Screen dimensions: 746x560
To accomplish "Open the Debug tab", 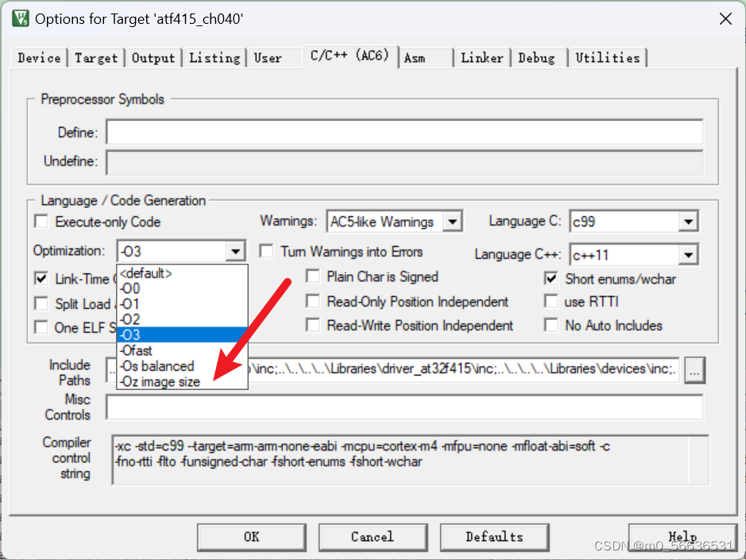I will pos(537,56).
